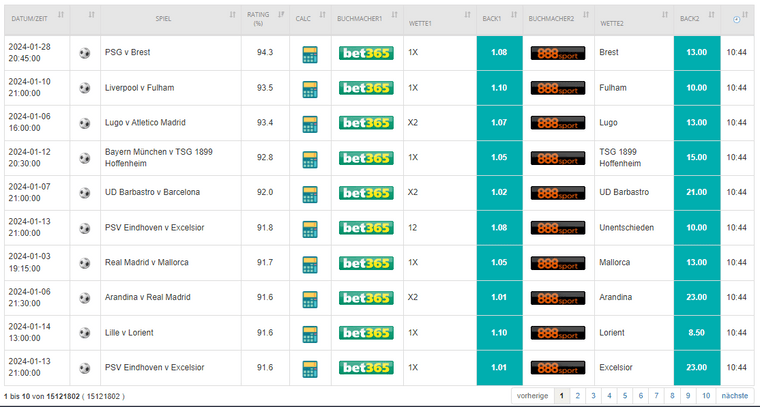
Task: Click Back1 odds 1.08 for PSG v Brest
Action: (x=499, y=53)
